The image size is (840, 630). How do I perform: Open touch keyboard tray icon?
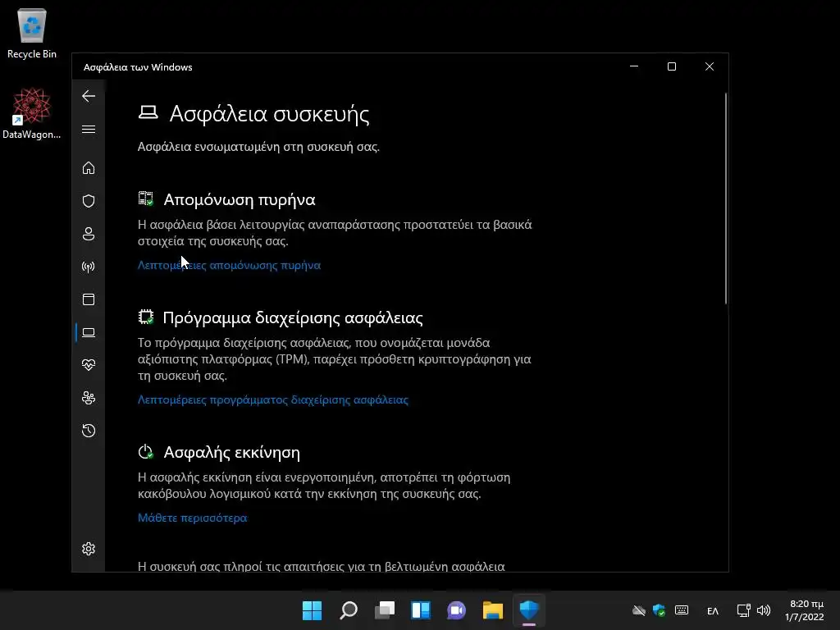click(682, 610)
